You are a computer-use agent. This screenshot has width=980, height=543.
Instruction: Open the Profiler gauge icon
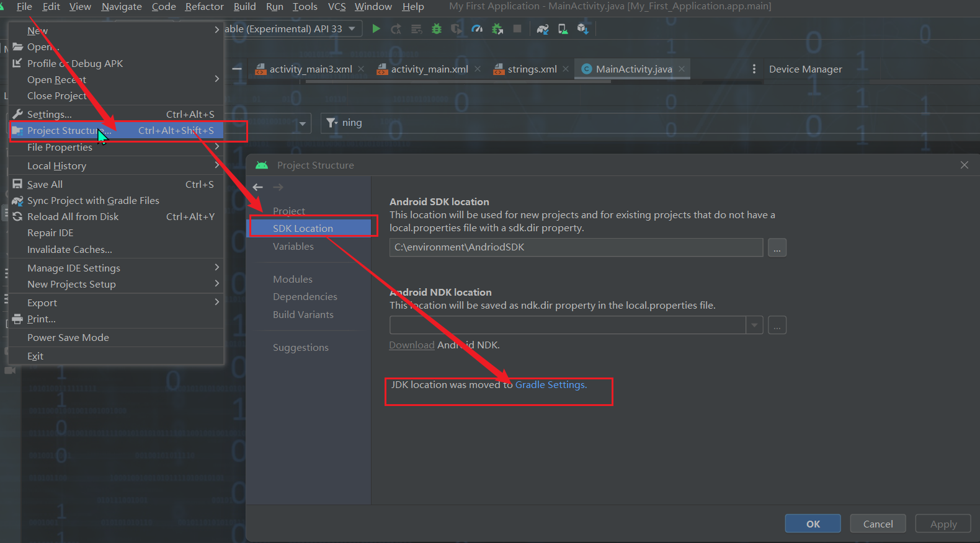[x=477, y=29]
